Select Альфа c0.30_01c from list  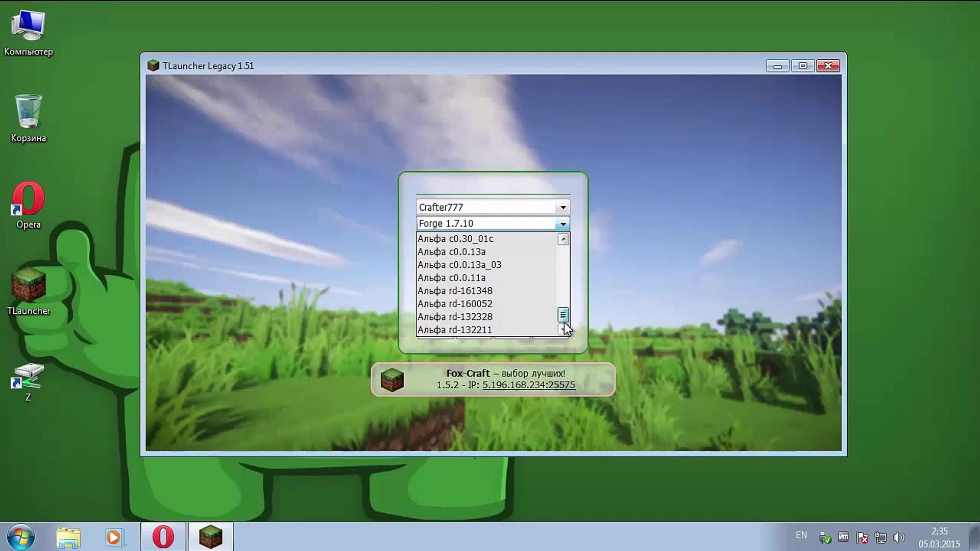click(455, 239)
